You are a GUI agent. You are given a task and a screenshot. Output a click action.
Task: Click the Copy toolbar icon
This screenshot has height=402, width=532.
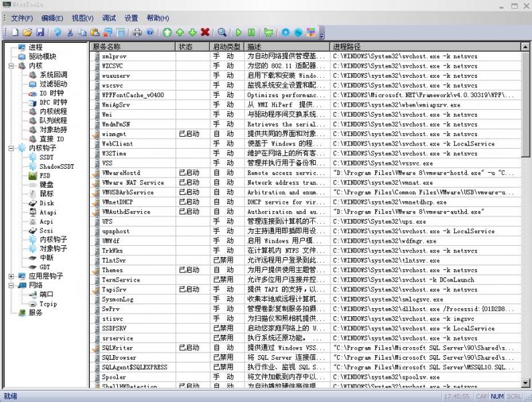click(82, 33)
